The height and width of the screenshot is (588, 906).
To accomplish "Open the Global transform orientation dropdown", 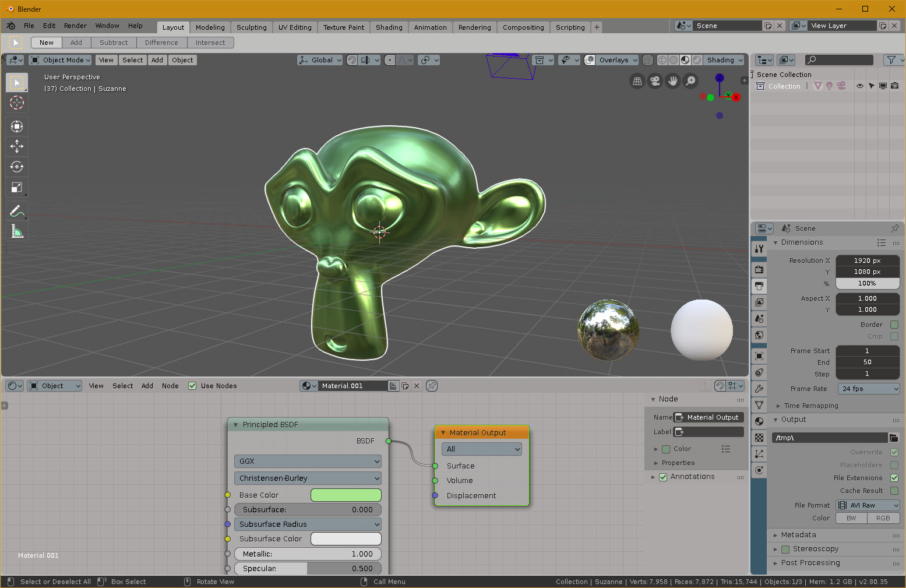I will tap(320, 60).
